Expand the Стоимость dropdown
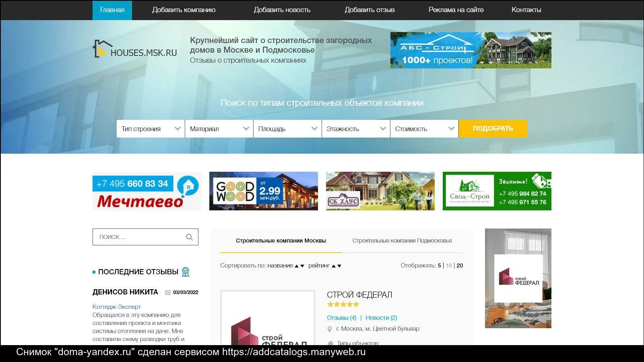The image size is (644, 362). (x=425, y=129)
